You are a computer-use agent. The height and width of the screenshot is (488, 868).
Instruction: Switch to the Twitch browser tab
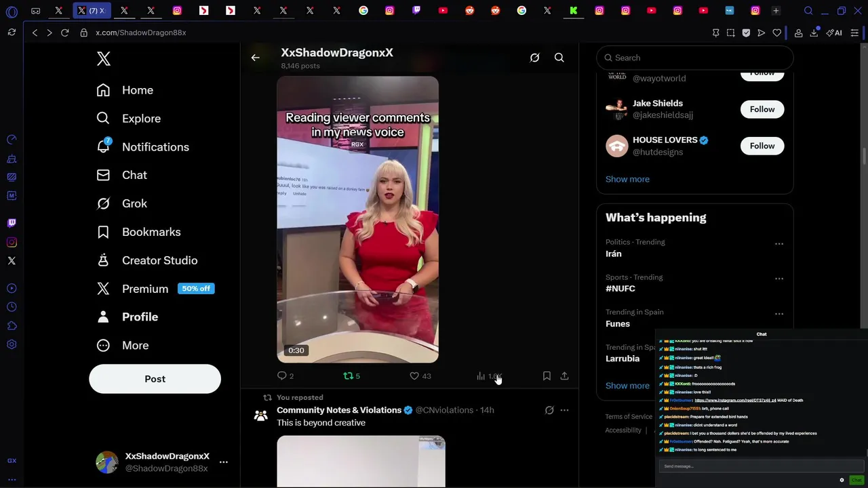[416, 11]
